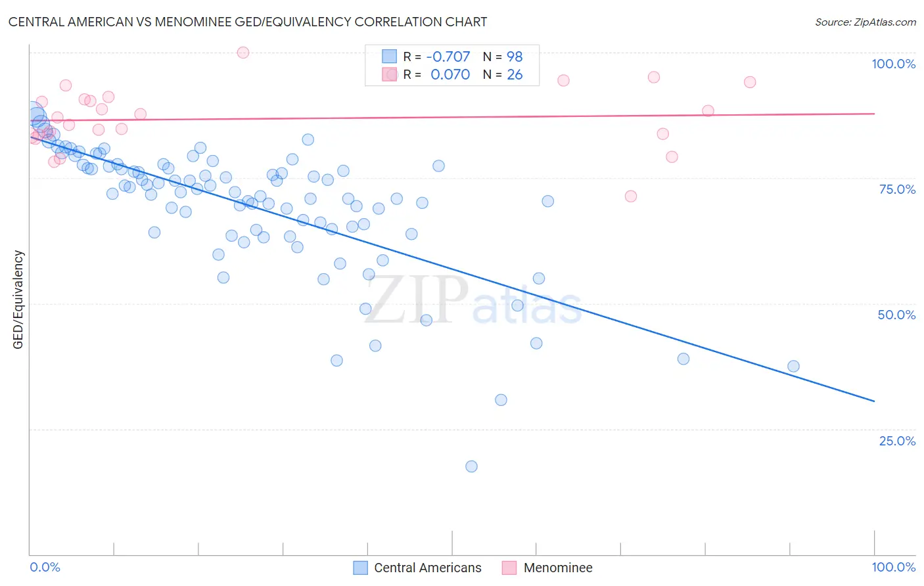
Task: Click the N = 98 statistic value
Action: point(503,56)
